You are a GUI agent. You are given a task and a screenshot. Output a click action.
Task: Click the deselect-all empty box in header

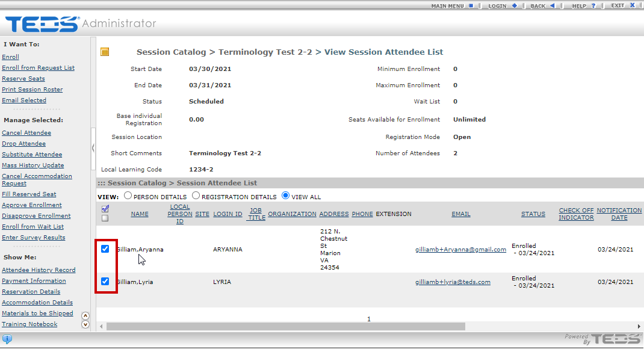click(x=105, y=218)
